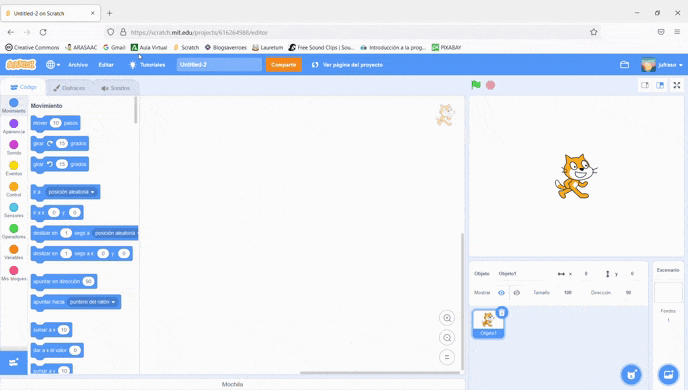
Task: Zoom out the code workspace
Action: click(447, 338)
